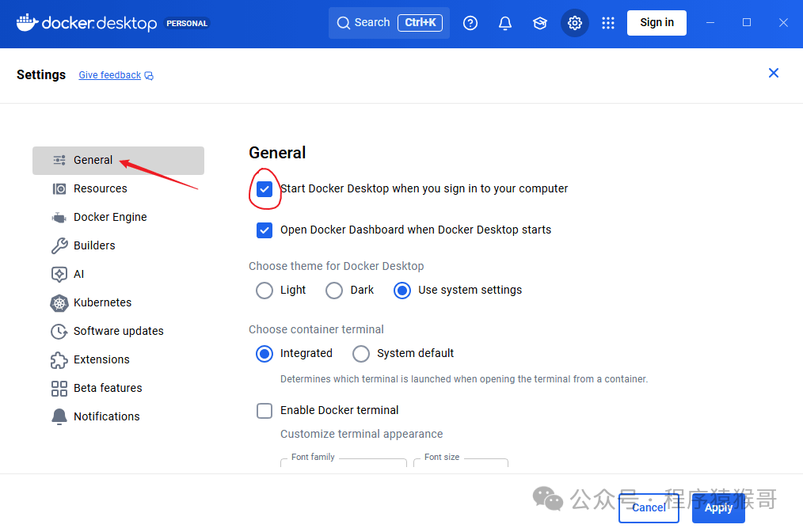Enable Docker terminal checkbox
This screenshot has width=803, height=532.
(264, 411)
